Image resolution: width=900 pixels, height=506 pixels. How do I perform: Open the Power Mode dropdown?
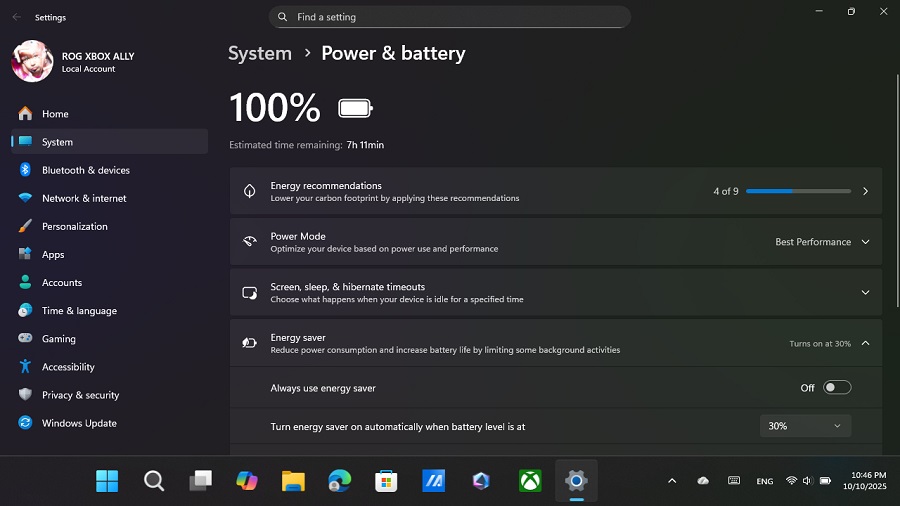pyautogui.click(x=822, y=242)
